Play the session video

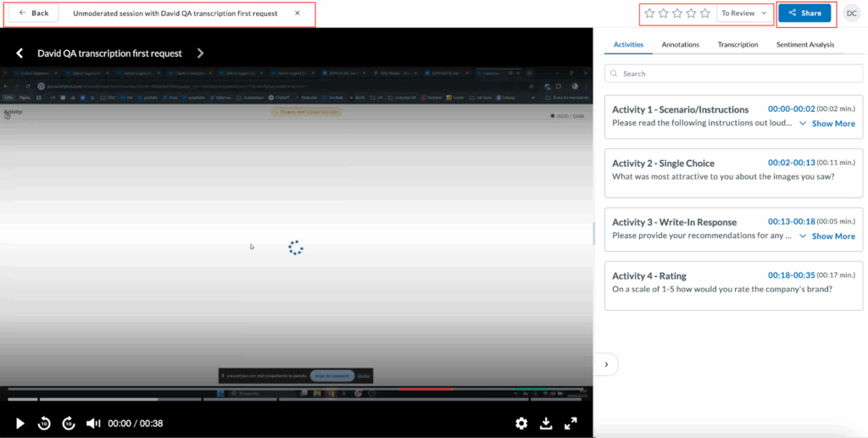pyautogui.click(x=20, y=424)
